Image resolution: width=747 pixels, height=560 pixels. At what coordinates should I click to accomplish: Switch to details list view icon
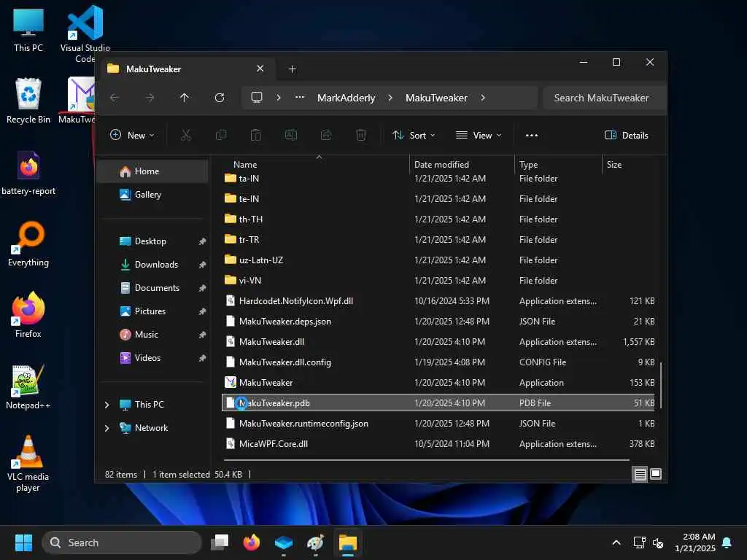click(640, 474)
